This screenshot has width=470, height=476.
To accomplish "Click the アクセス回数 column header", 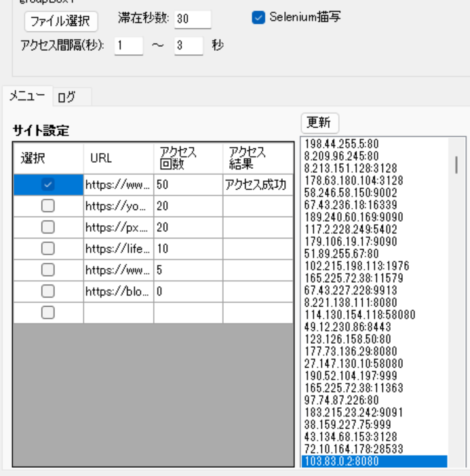I will click(x=189, y=158).
